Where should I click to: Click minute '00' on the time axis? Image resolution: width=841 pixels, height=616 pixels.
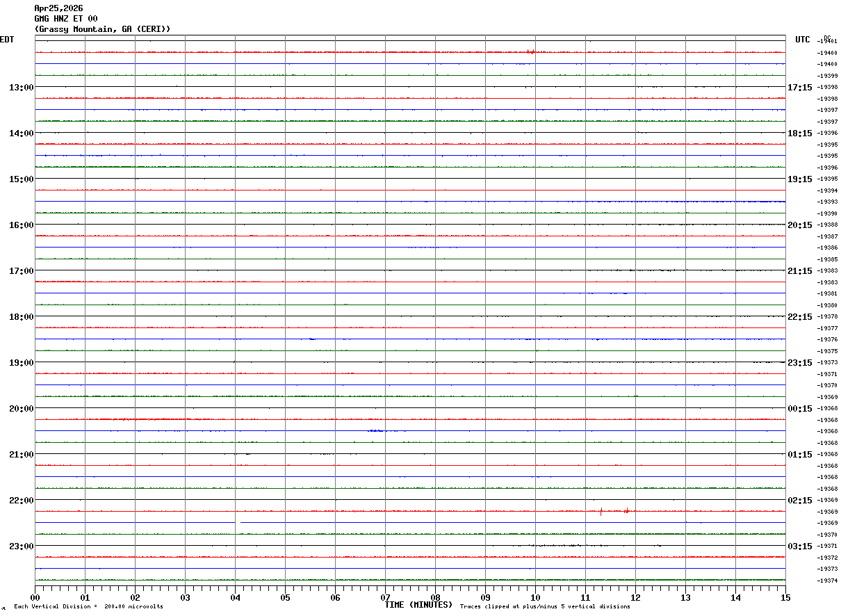pos(35,597)
